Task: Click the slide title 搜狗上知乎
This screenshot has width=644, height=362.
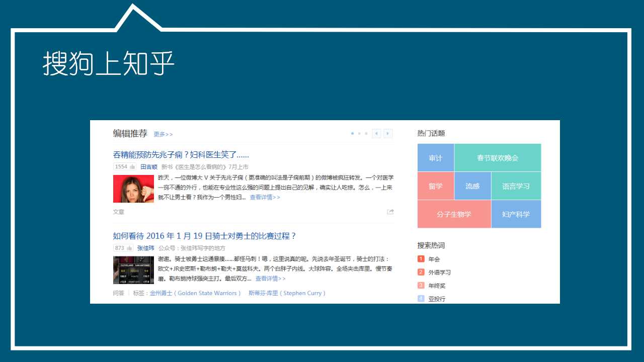Action: pos(109,63)
